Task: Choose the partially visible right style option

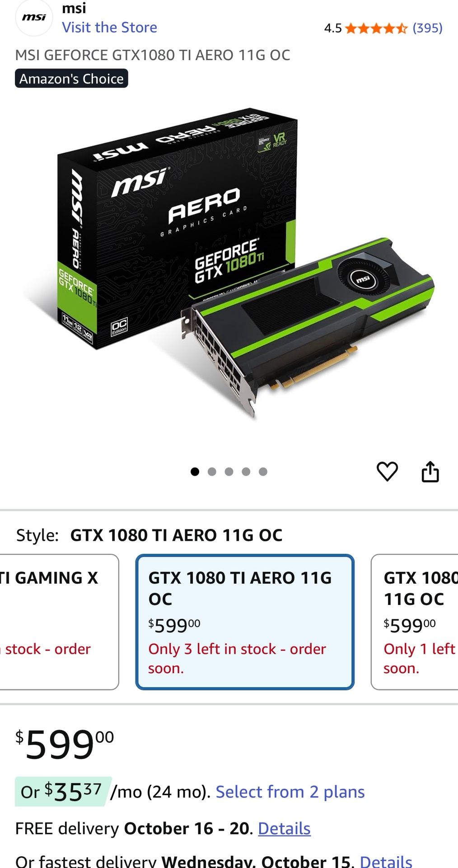Action: coord(415,622)
